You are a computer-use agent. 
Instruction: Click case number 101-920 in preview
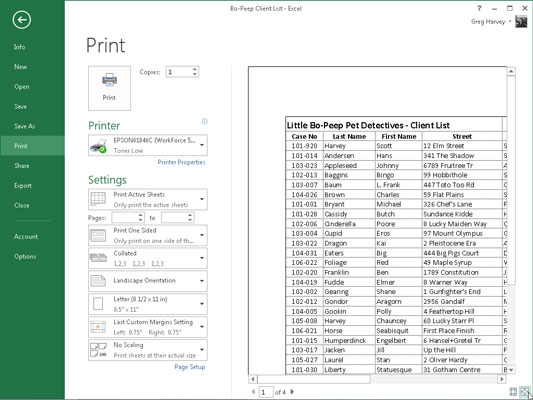point(305,146)
